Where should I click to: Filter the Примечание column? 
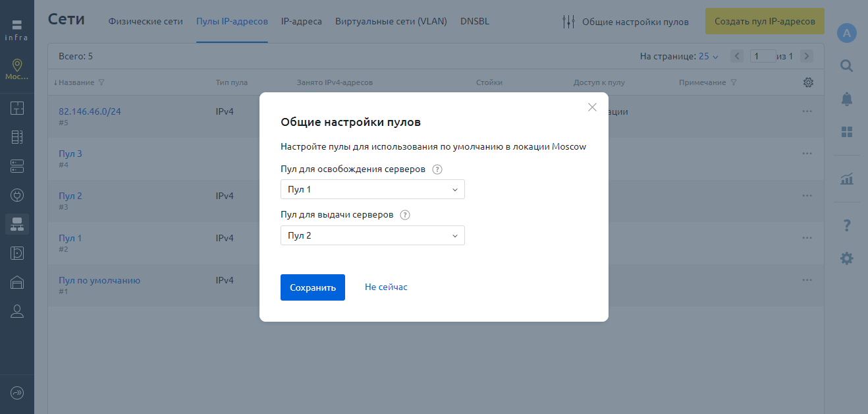[x=734, y=83]
